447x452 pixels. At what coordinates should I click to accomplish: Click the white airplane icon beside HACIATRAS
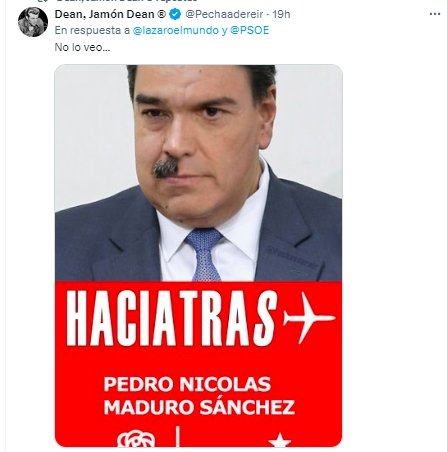(309, 316)
